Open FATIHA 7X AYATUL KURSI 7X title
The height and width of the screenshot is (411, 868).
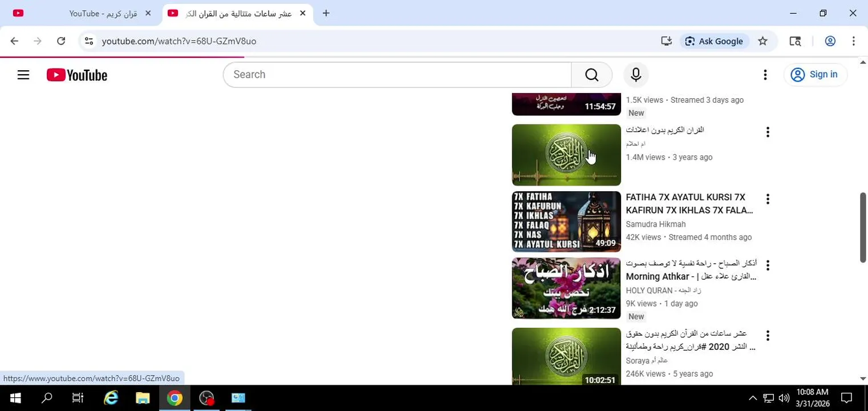coord(689,204)
